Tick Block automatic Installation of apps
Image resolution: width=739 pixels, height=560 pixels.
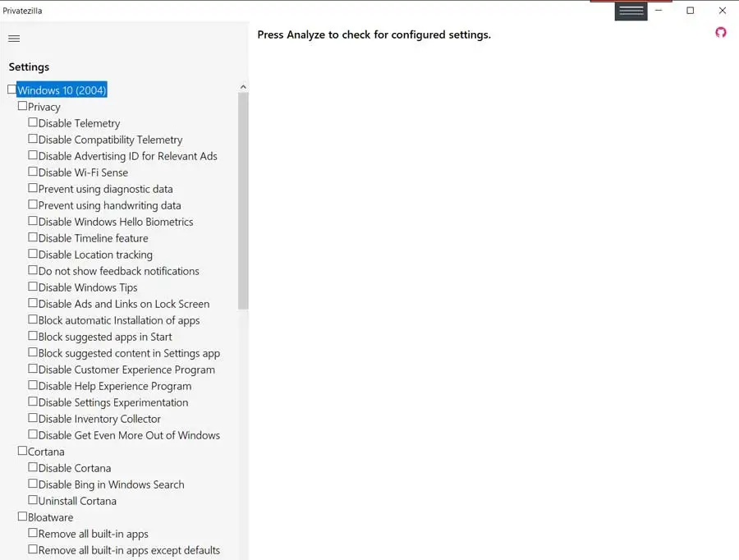[33, 319]
